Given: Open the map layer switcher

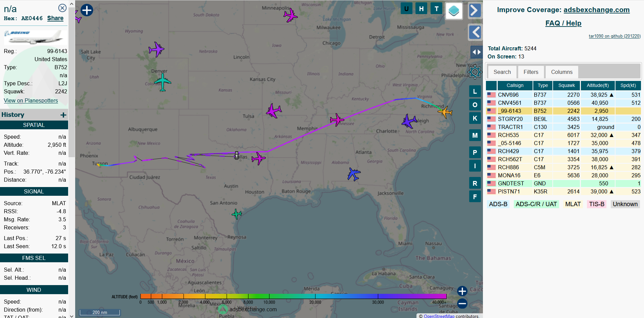Looking at the screenshot, I should [454, 11].
